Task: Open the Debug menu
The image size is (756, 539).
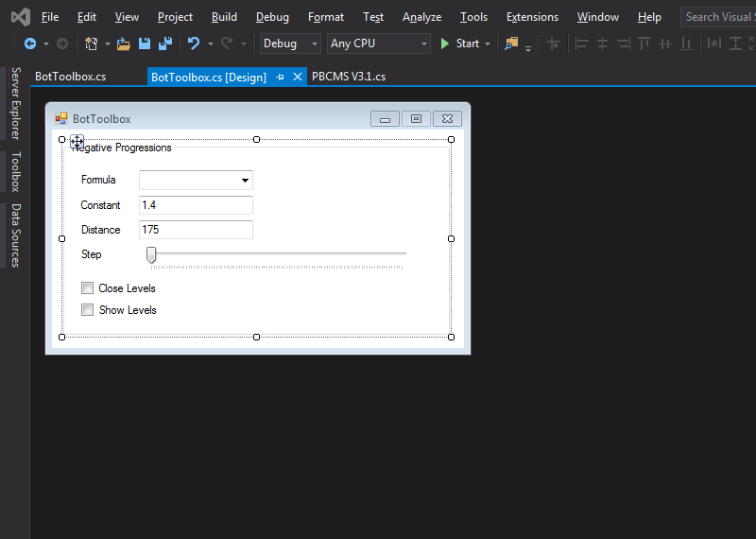Action: click(x=272, y=17)
